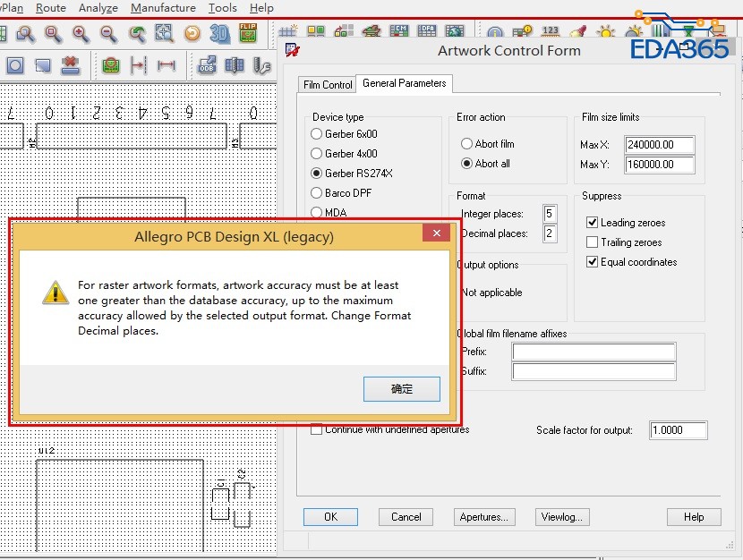The image size is (743, 560).
Task: Open the CM constraint manager icon
Action: pyautogui.click(x=399, y=31)
